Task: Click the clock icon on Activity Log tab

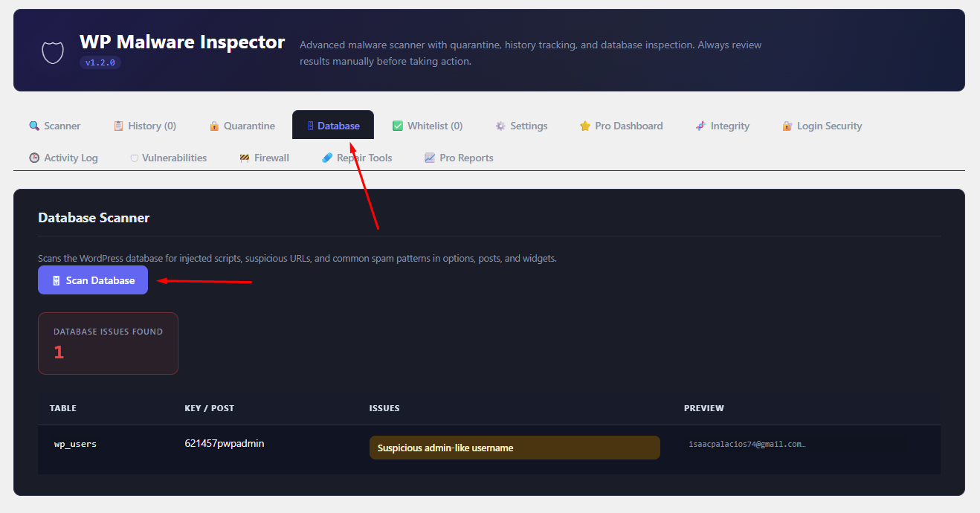Action: click(x=34, y=158)
